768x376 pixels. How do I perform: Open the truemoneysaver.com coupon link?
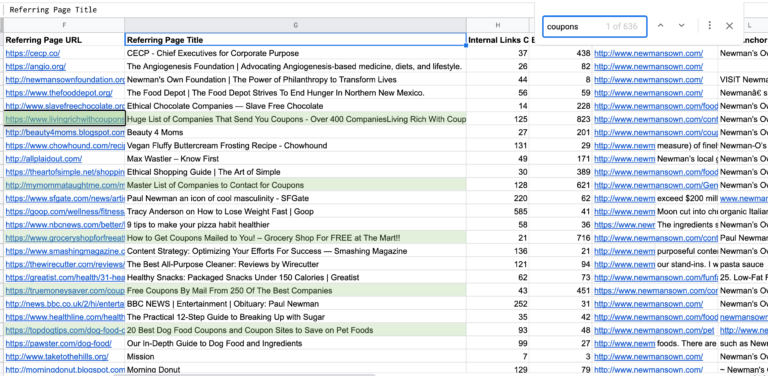click(65, 291)
